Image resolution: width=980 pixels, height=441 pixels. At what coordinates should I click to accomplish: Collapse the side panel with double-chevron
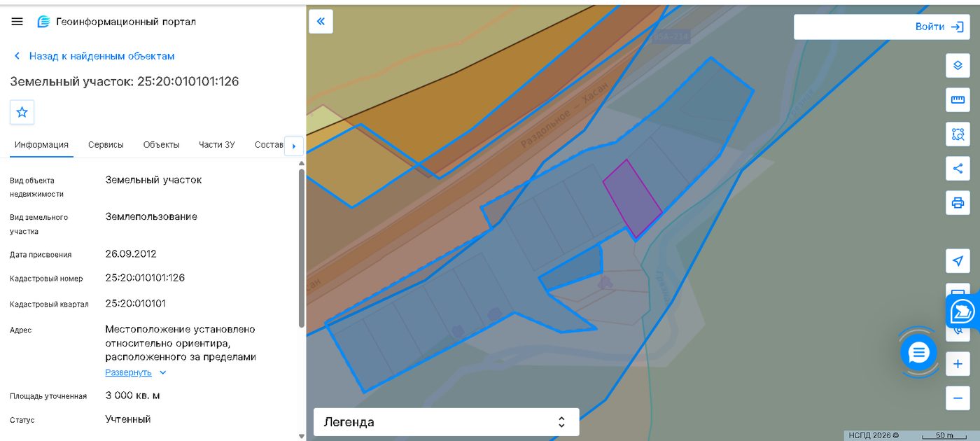click(x=321, y=22)
